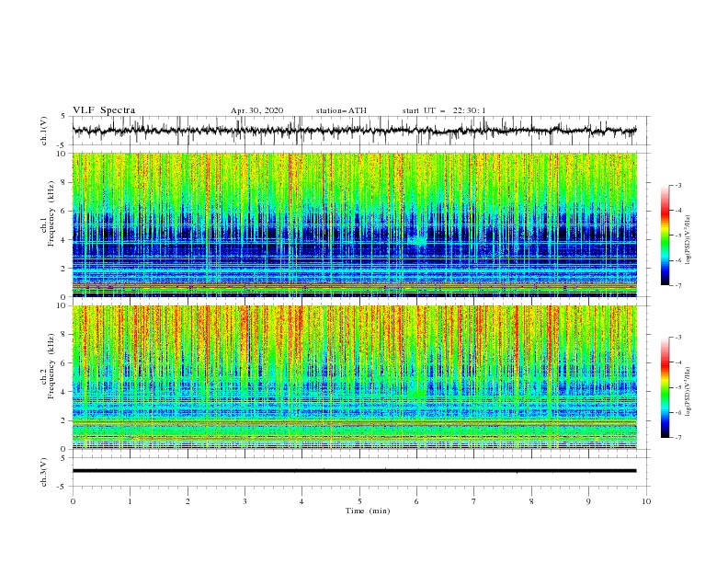Click time axis tick label "10"

(x=646, y=501)
